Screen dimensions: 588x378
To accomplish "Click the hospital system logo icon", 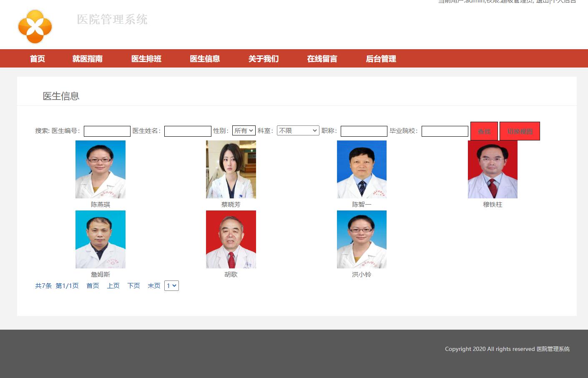I will [35, 26].
